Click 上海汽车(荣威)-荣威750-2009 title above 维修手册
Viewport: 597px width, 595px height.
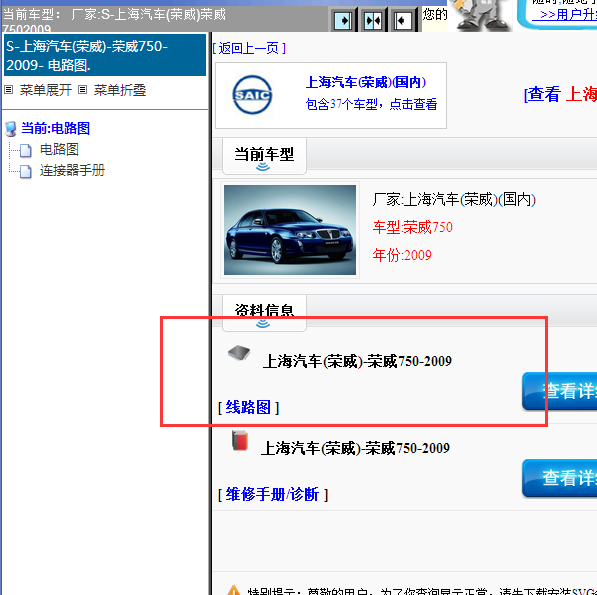(x=355, y=448)
